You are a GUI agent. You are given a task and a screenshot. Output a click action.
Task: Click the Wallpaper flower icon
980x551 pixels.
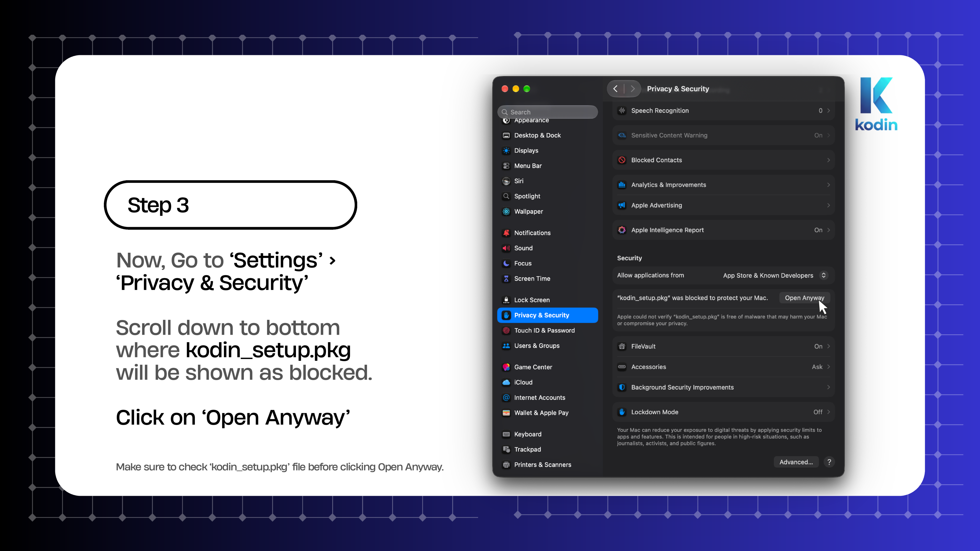506,211
